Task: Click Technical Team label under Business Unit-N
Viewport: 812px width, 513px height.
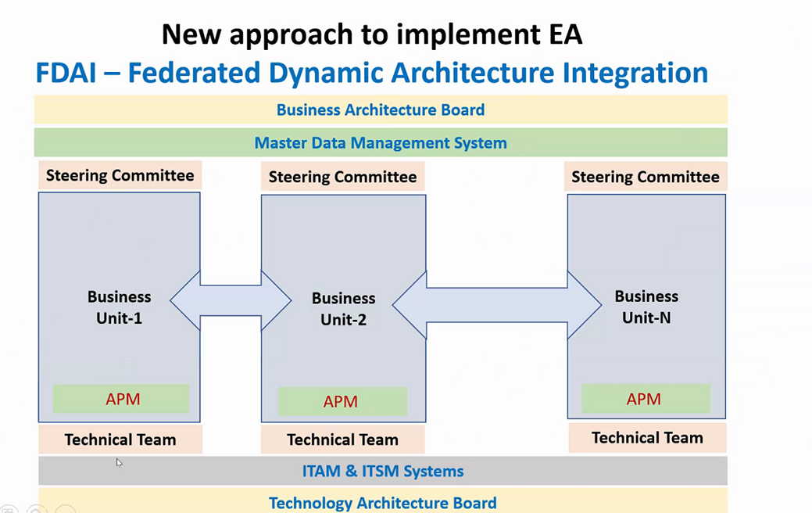Action: (x=647, y=438)
